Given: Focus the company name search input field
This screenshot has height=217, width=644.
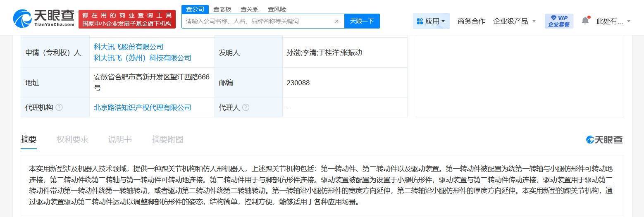Looking at the screenshot, I should 258,21.
